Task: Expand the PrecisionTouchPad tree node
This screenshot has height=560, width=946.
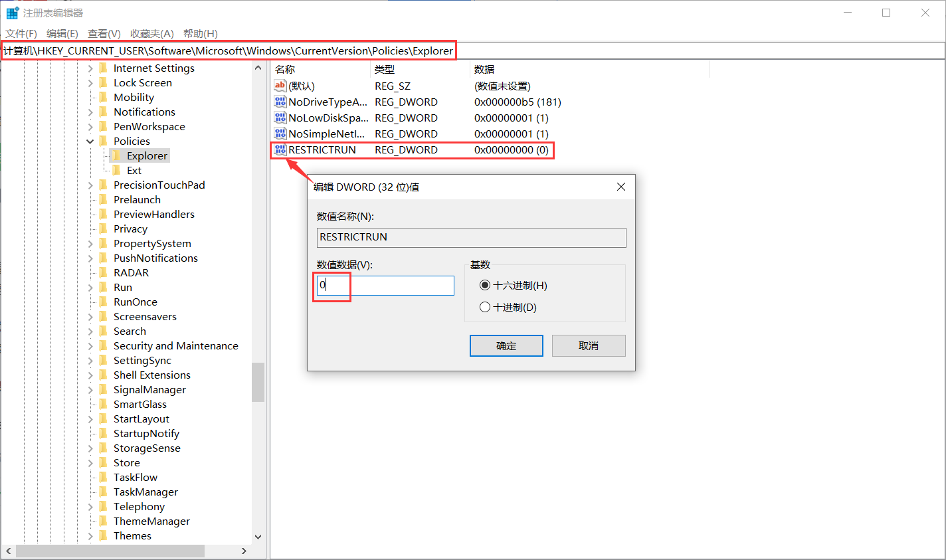Action: point(90,185)
